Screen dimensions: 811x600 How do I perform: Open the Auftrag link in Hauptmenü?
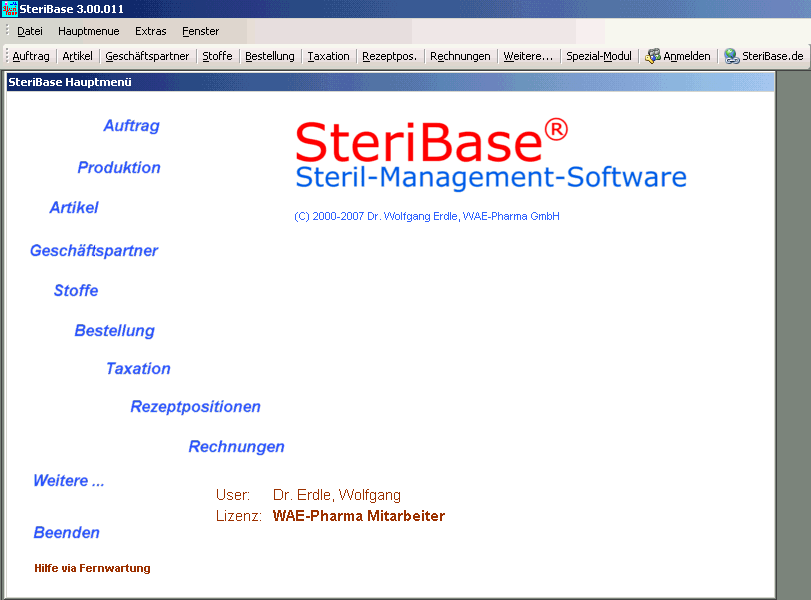[131, 126]
